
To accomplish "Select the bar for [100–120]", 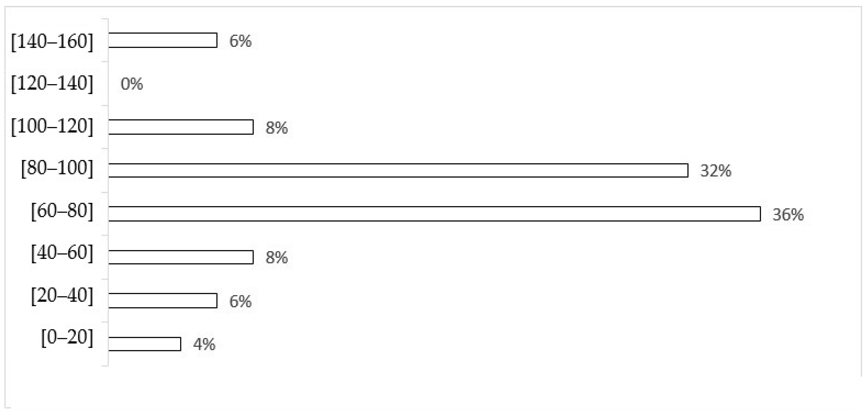I will coord(181,127).
